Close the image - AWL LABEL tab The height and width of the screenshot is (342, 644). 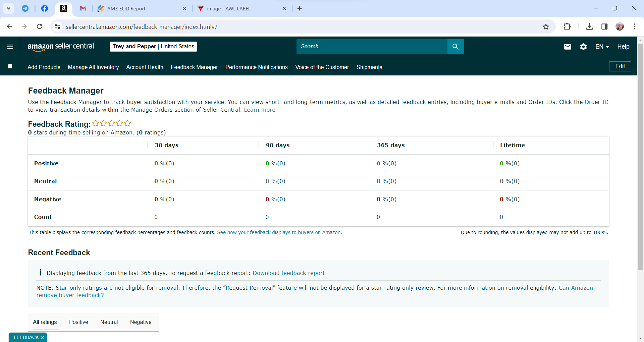click(x=284, y=9)
